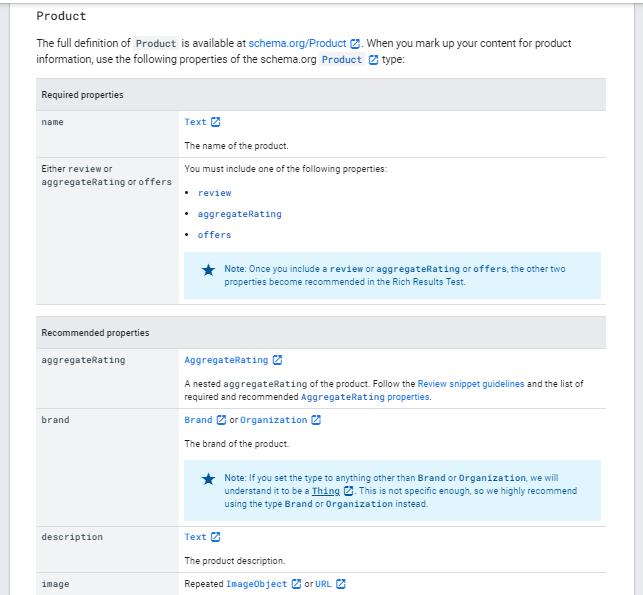Open AggregateRating properties link
643x595 pixels.
[365, 397]
